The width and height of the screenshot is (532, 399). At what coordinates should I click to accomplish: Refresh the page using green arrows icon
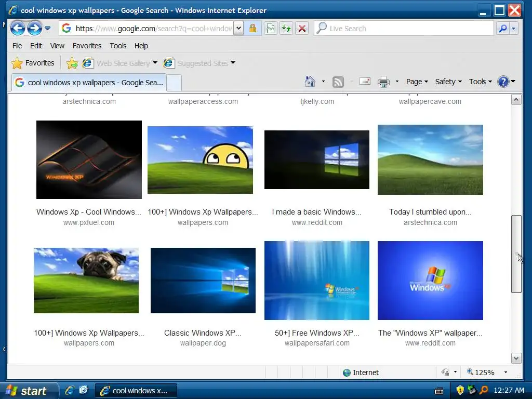click(286, 29)
